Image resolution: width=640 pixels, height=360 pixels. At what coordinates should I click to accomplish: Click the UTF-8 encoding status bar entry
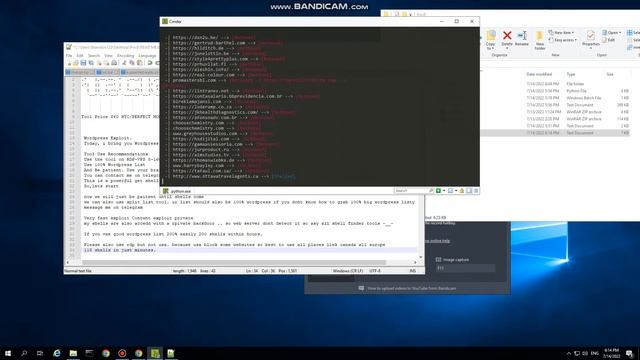point(375,271)
